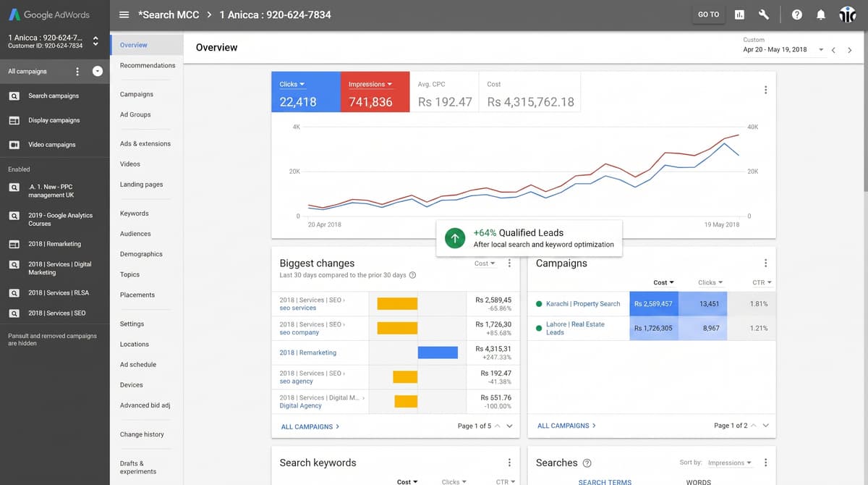
Task: Open the tools wrench icon
Action: click(763, 14)
